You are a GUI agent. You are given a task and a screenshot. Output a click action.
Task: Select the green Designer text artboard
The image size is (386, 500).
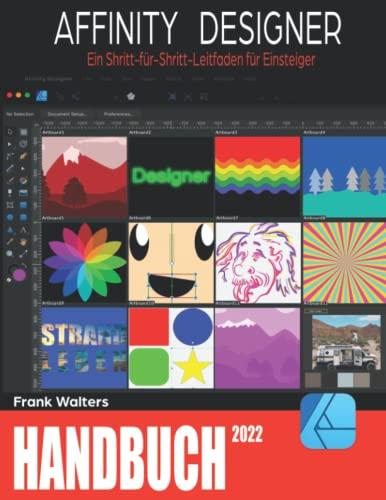171,176
